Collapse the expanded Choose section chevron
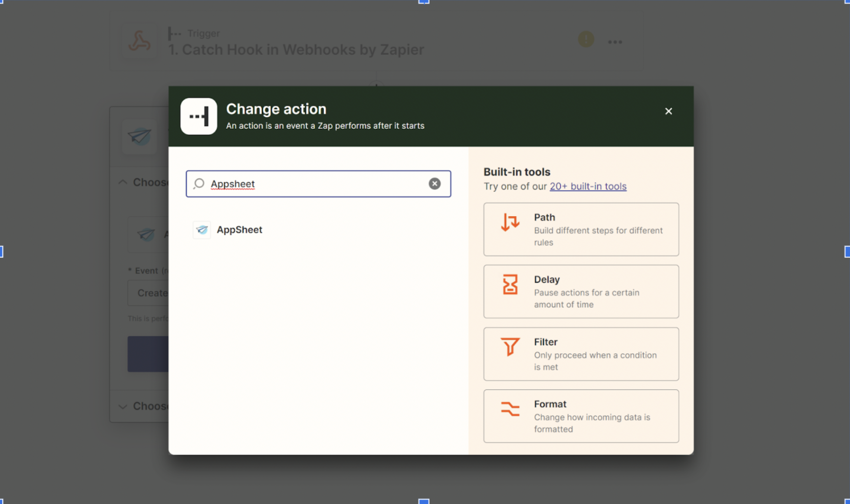The image size is (850, 504). pyautogui.click(x=123, y=182)
